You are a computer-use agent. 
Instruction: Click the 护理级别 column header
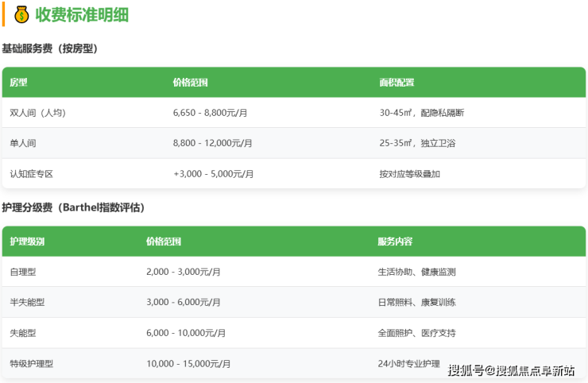(x=27, y=242)
